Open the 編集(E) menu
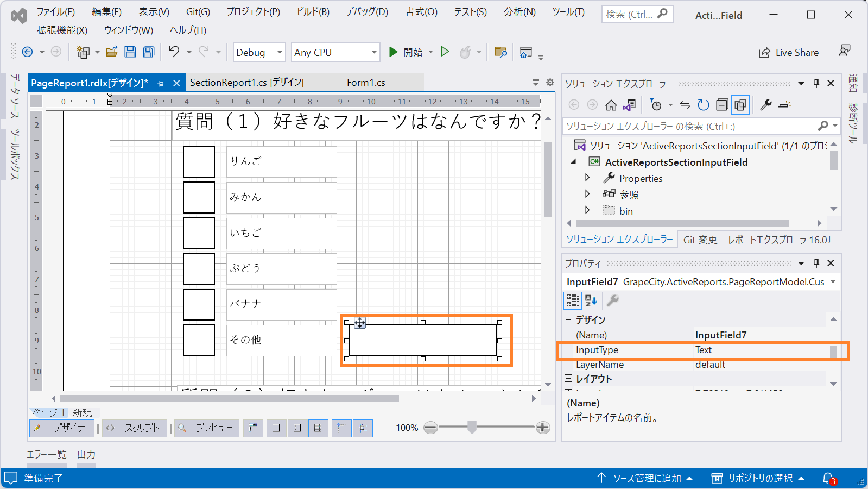 click(x=106, y=11)
